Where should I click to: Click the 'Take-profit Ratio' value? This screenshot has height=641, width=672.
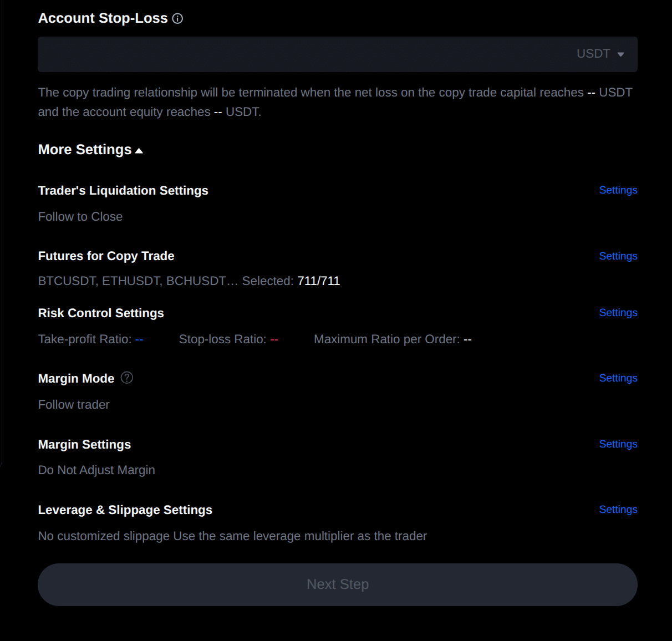point(139,339)
